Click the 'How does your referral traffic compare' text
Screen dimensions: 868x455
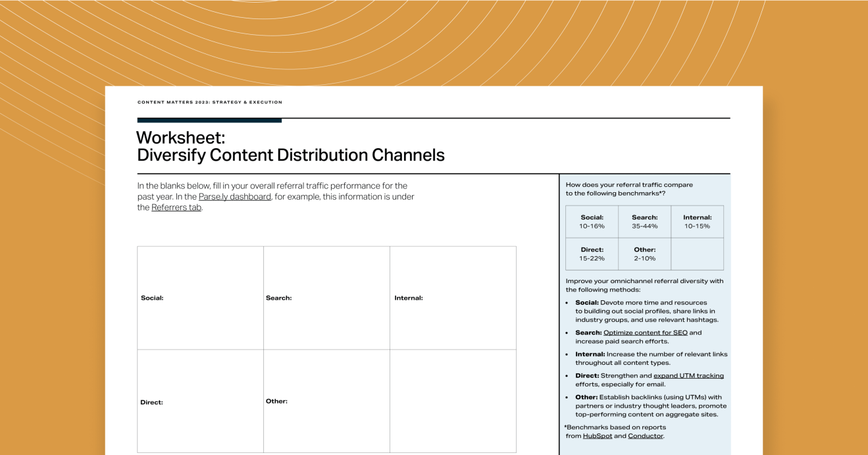point(630,189)
